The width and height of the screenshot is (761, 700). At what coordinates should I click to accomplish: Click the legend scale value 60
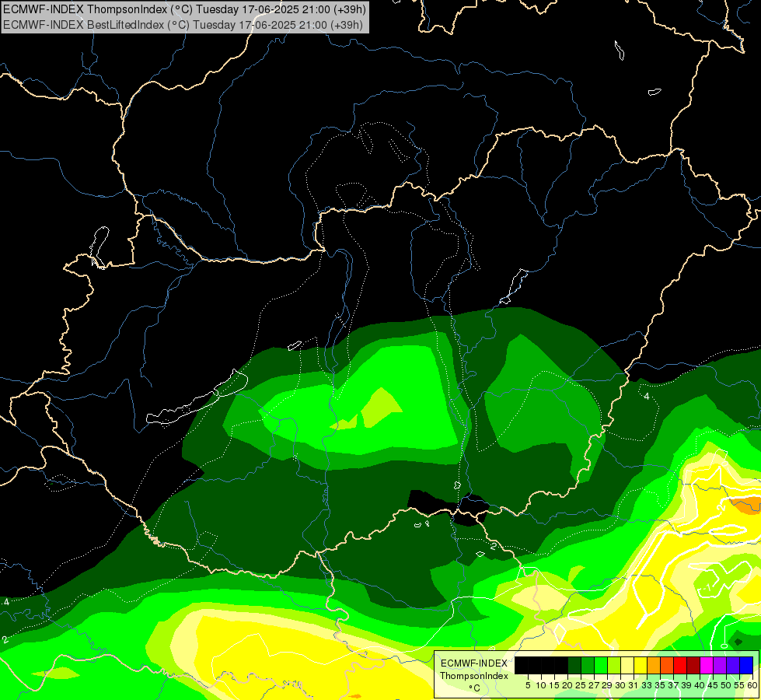point(752,685)
